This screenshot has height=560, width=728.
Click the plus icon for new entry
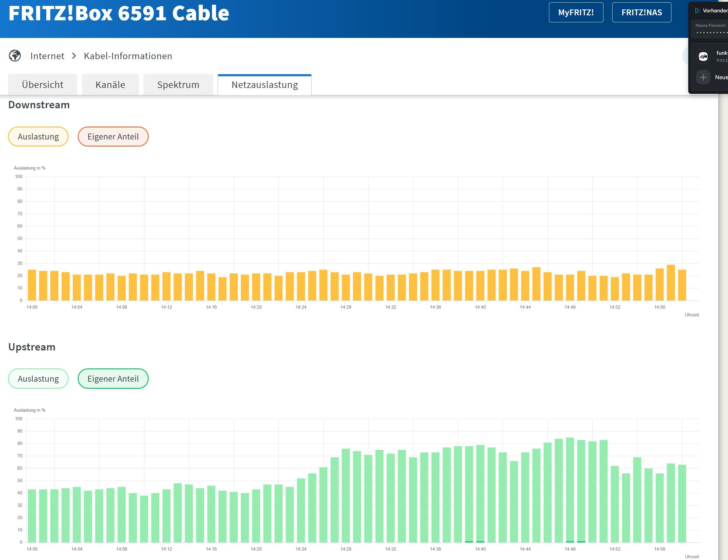pos(703,77)
